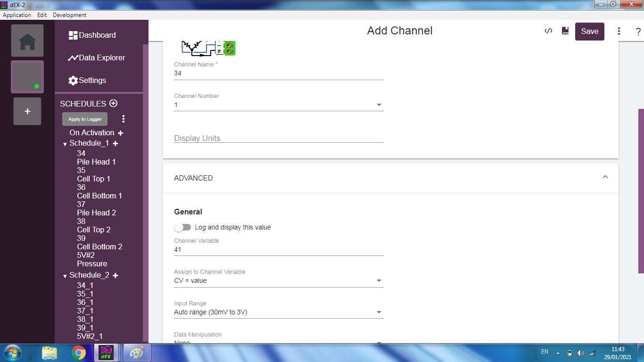The height and width of the screenshot is (362, 644).
Task: Open the three-dot menu beside Save
Action: click(x=619, y=32)
